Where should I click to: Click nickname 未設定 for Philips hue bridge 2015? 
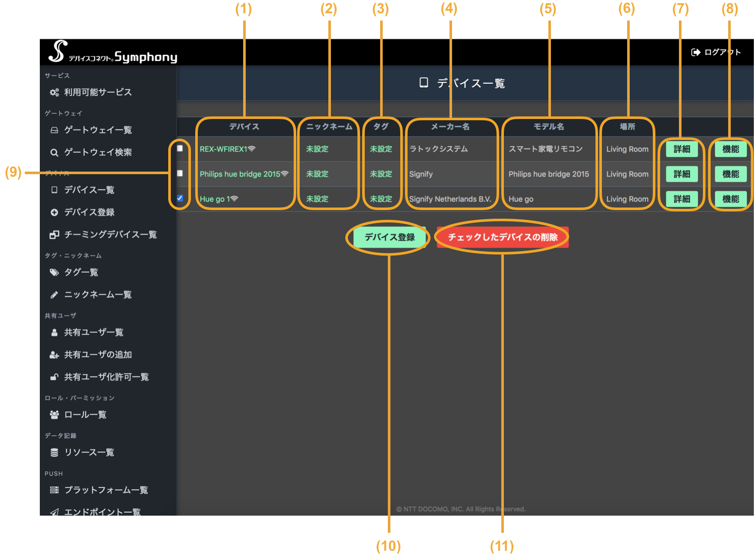[x=317, y=174]
